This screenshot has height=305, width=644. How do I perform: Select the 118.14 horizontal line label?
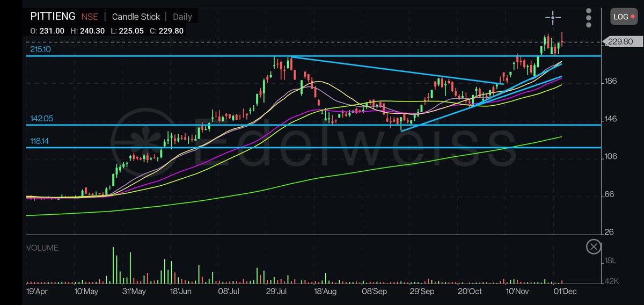tap(41, 141)
